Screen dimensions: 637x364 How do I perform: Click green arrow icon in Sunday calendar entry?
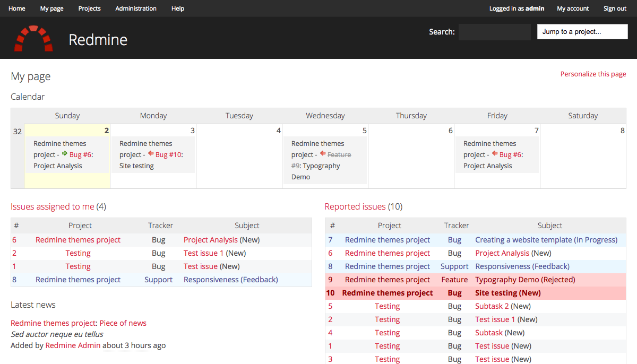pyautogui.click(x=65, y=154)
